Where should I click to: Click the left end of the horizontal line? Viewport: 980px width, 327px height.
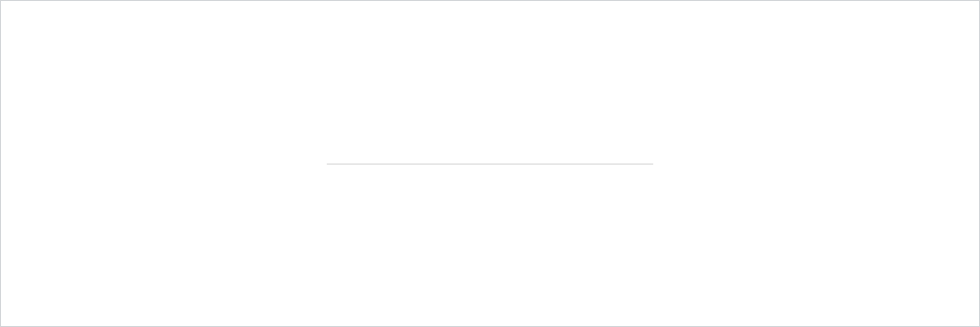[x=328, y=163]
